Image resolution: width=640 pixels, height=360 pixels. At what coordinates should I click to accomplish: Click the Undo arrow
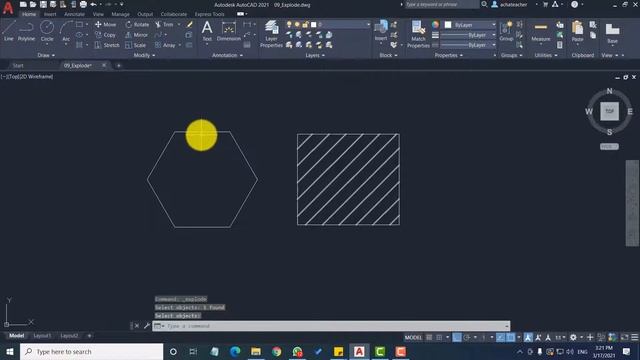point(93,4)
